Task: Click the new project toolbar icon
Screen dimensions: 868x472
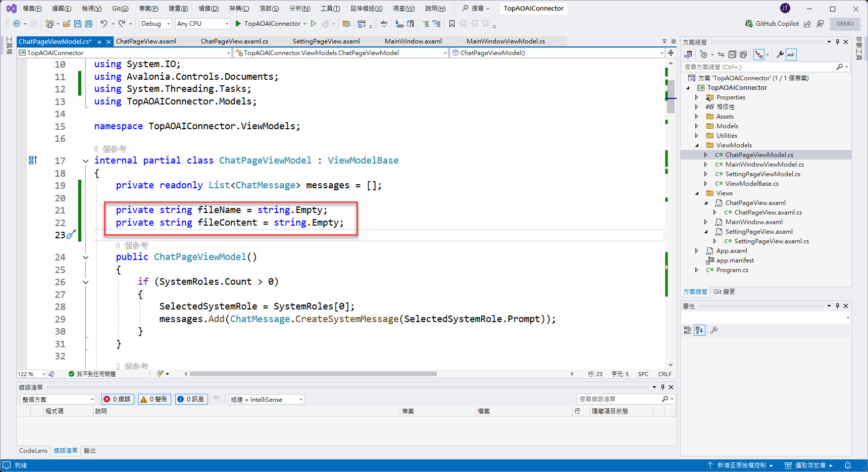Action: [49, 24]
